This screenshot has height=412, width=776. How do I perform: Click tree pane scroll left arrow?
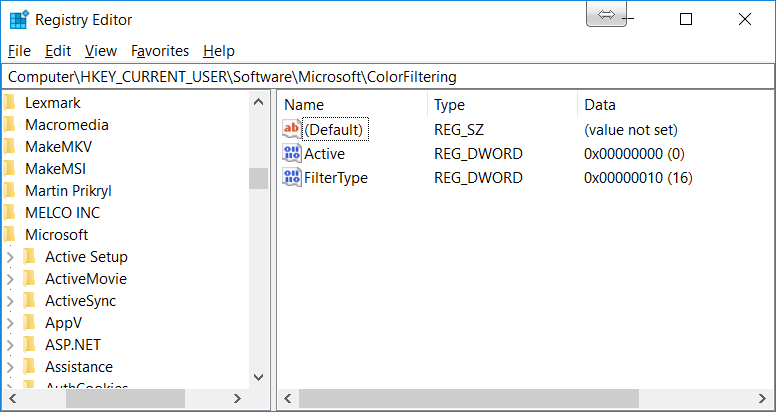pos(13,399)
